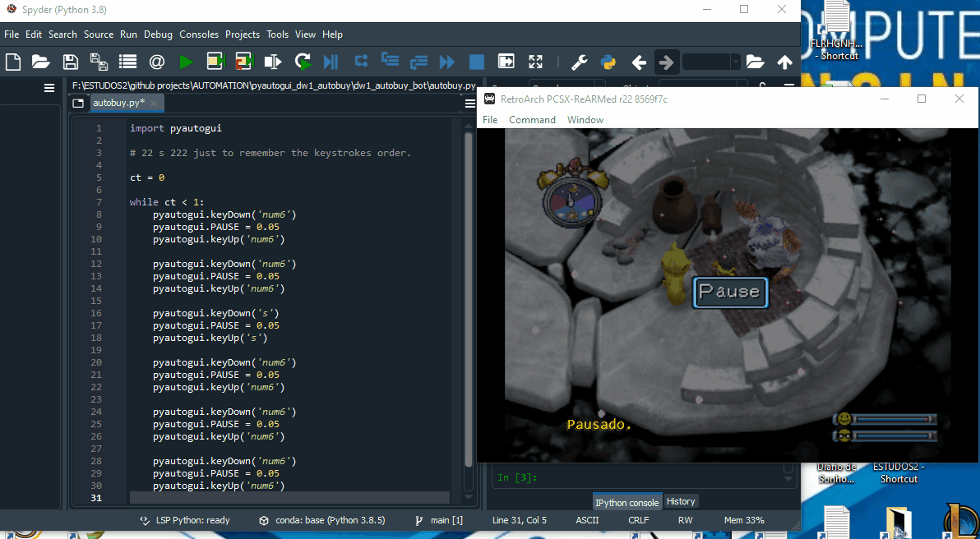Click the CRLF line ending status
Screen dimensions: 980x539
click(x=639, y=519)
